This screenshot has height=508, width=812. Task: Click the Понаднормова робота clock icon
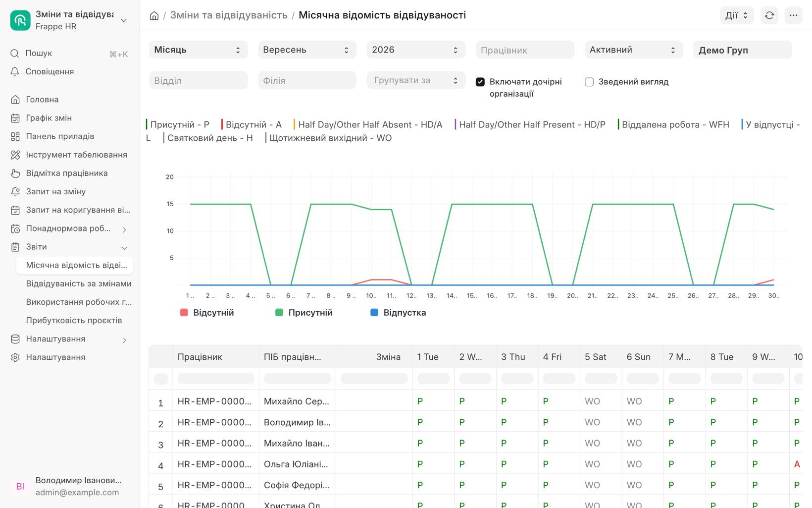pos(15,228)
